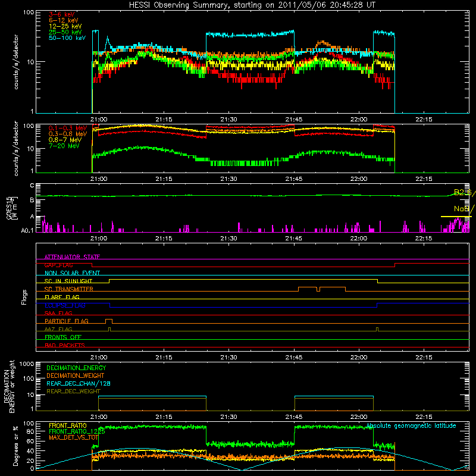Click the orange 6-12 keV peak after 21:45

pyautogui.click(x=322, y=43)
